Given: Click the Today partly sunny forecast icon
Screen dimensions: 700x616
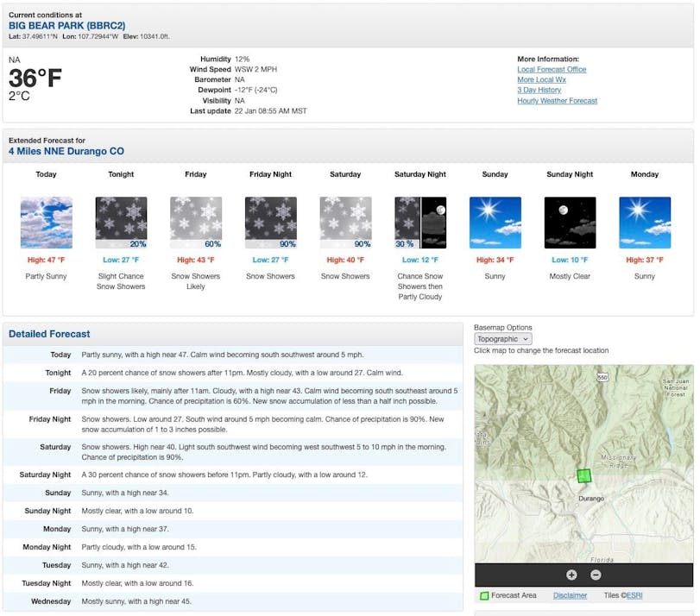Looking at the screenshot, I should pyautogui.click(x=46, y=223).
